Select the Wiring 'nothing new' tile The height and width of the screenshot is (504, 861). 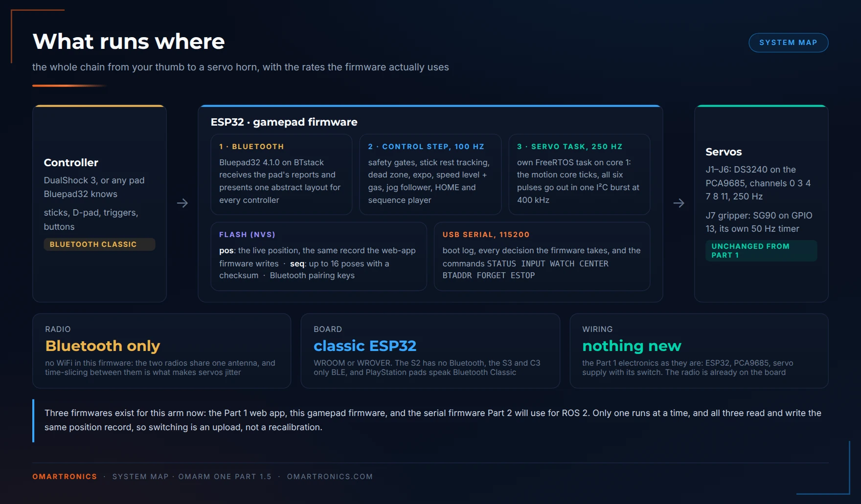[x=699, y=351]
